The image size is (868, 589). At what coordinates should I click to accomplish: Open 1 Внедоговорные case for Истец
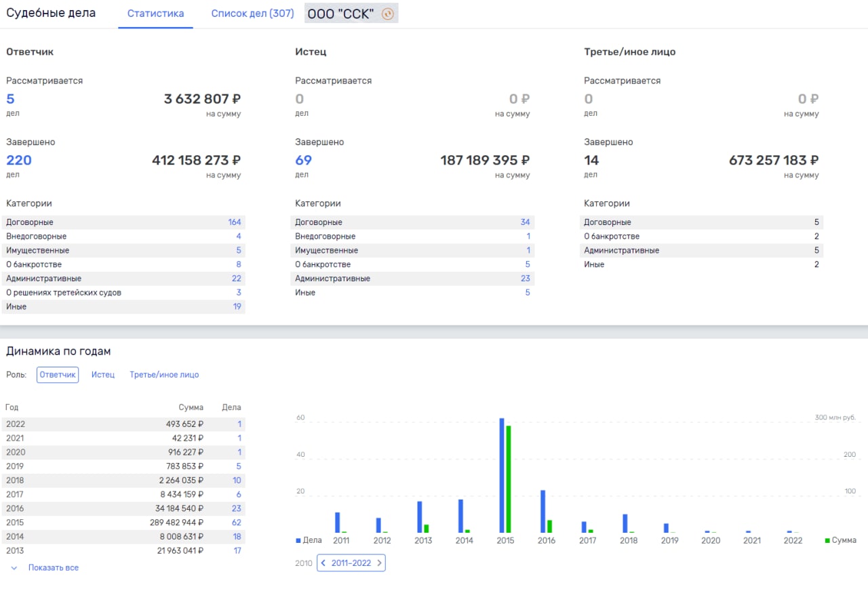(528, 237)
